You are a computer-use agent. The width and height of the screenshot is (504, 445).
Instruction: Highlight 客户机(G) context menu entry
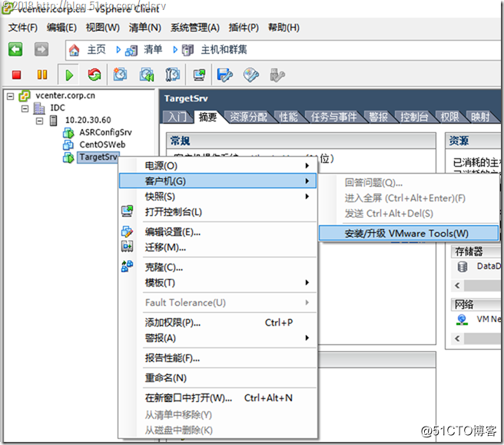218,181
